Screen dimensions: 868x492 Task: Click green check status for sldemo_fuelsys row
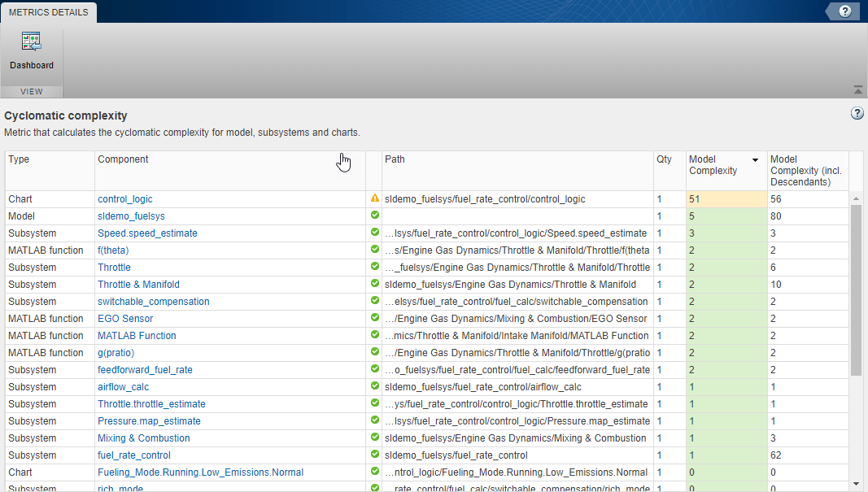coord(375,216)
